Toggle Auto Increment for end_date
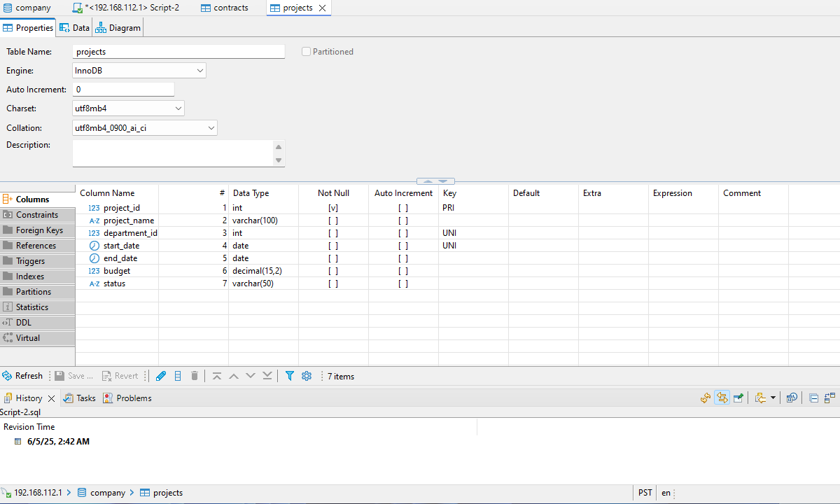 [403, 258]
